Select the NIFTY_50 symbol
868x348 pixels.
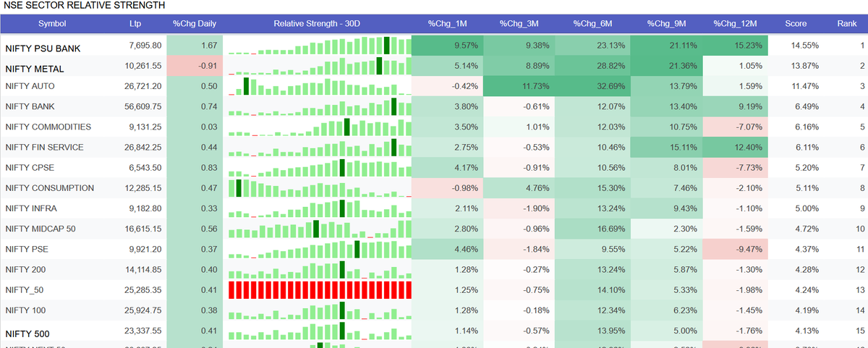(25, 289)
